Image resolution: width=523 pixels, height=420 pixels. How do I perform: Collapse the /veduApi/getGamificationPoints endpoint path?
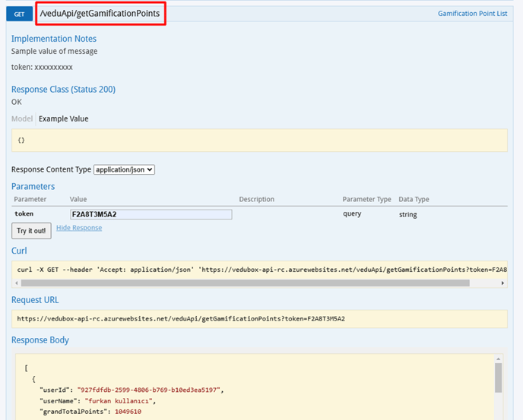(100, 14)
